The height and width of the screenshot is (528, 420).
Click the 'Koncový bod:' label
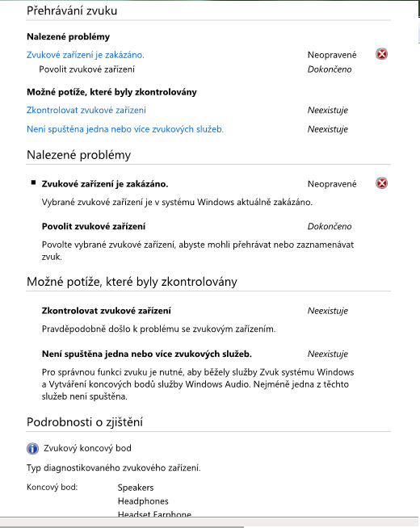click(x=52, y=488)
